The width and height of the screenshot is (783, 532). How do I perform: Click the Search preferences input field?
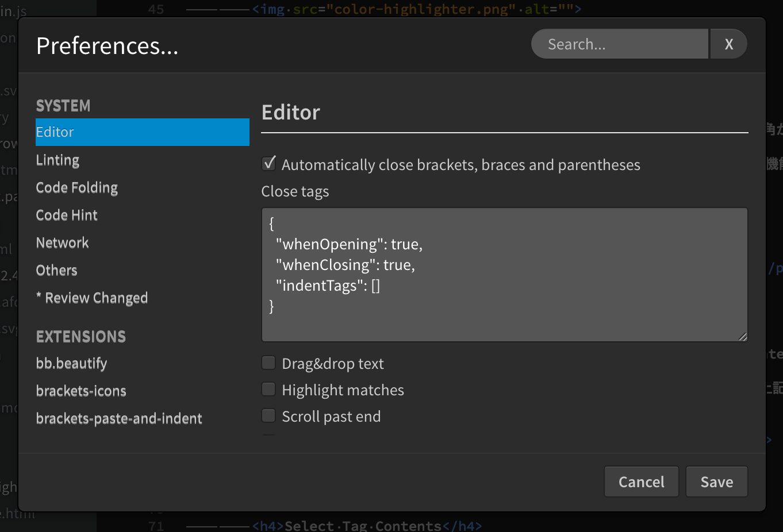click(619, 44)
